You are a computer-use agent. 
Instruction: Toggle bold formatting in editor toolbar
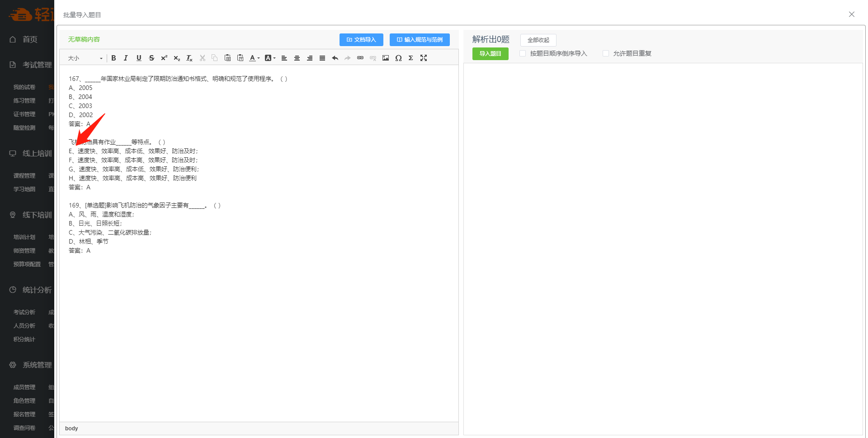113,58
